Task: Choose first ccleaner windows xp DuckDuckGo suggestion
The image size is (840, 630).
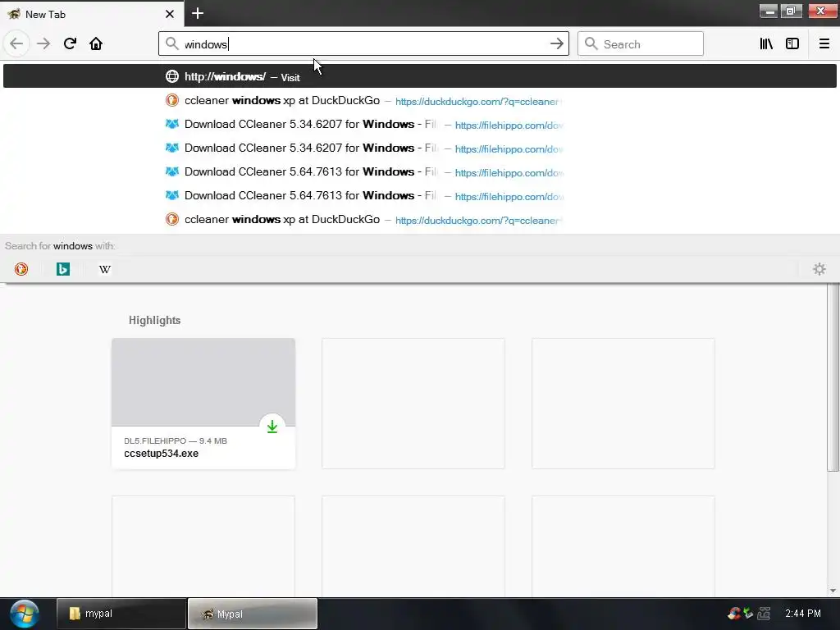Action: click(x=420, y=100)
